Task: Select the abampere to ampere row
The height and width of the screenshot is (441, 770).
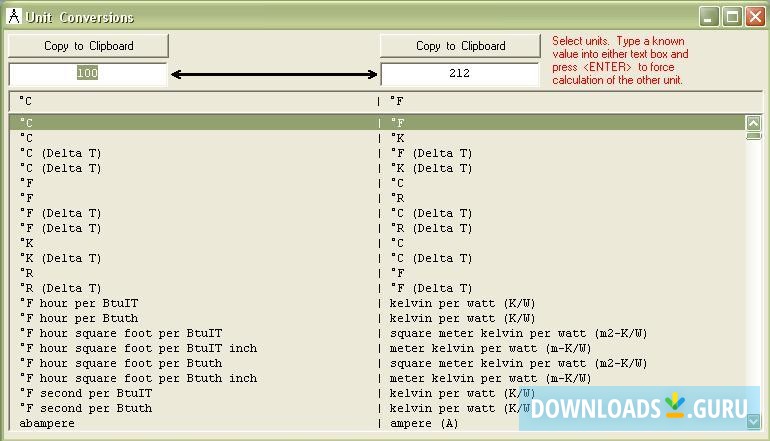Action: tap(377, 423)
